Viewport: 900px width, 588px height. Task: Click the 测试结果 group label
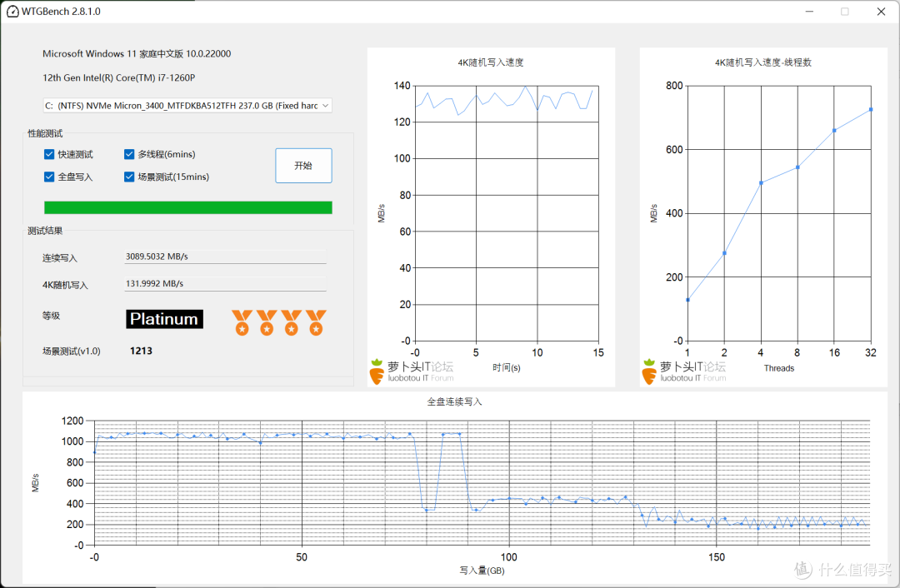[x=45, y=231]
